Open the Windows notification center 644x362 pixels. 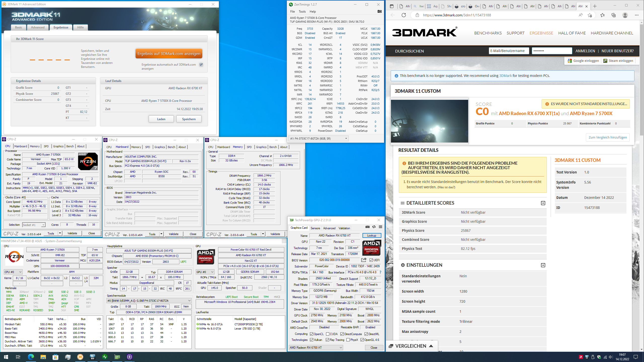(636, 357)
